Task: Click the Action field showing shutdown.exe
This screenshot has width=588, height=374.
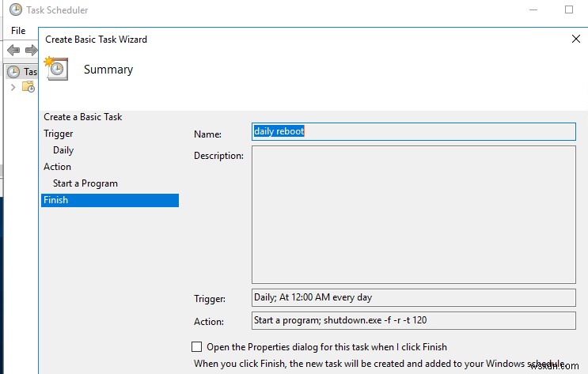Action: (x=414, y=320)
